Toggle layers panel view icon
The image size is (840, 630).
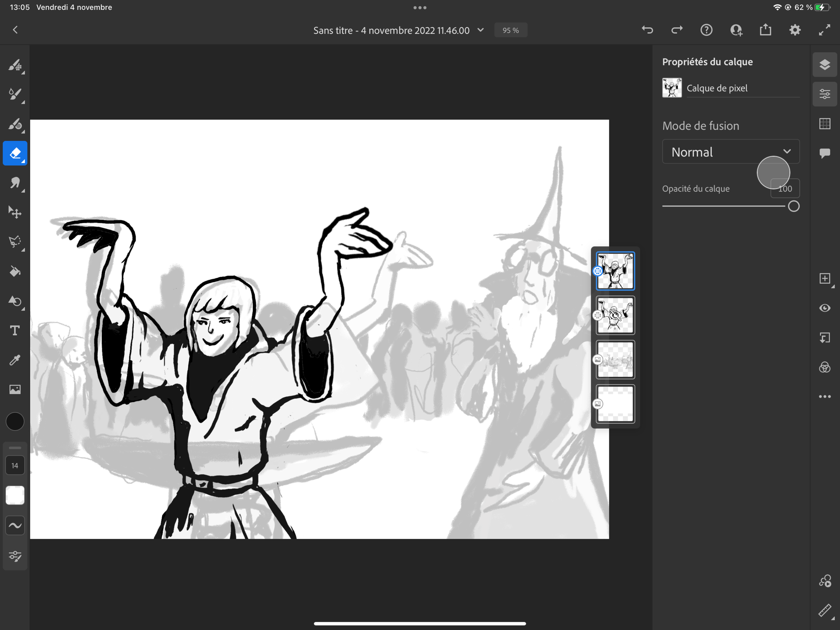tap(825, 65)
